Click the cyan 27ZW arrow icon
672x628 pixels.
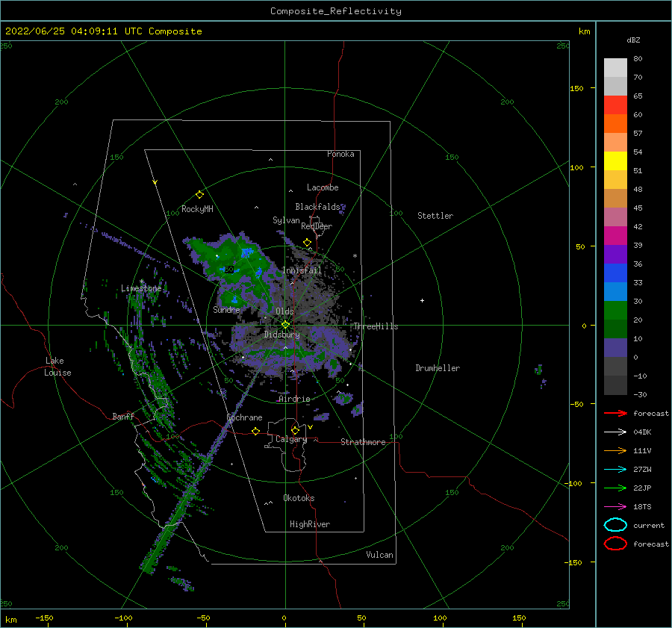[x=615, y=470]
